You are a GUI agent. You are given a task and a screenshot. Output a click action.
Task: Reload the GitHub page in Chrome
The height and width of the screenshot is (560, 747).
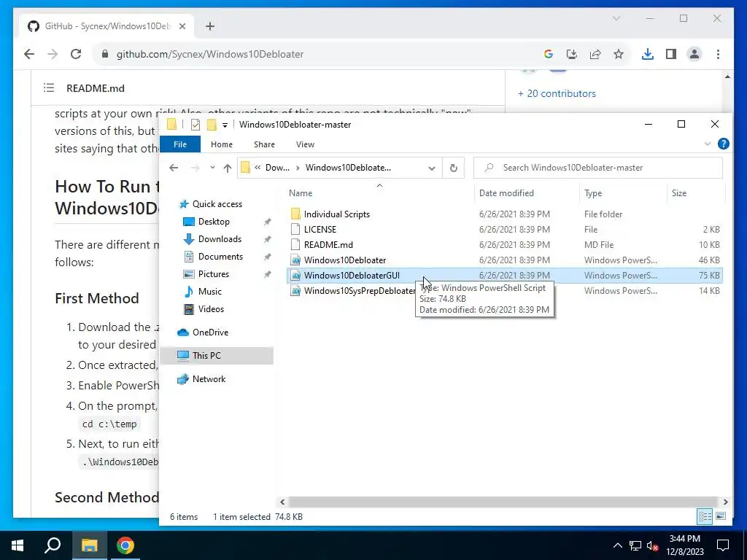76,54
